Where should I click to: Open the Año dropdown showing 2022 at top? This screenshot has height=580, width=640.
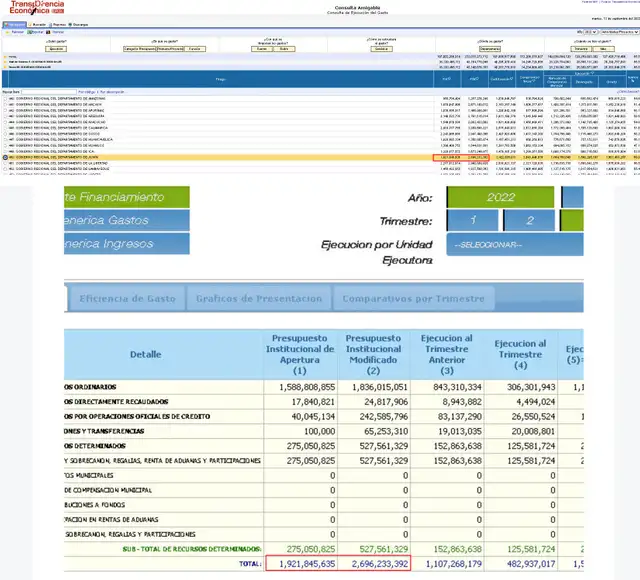tap(590, 32)
